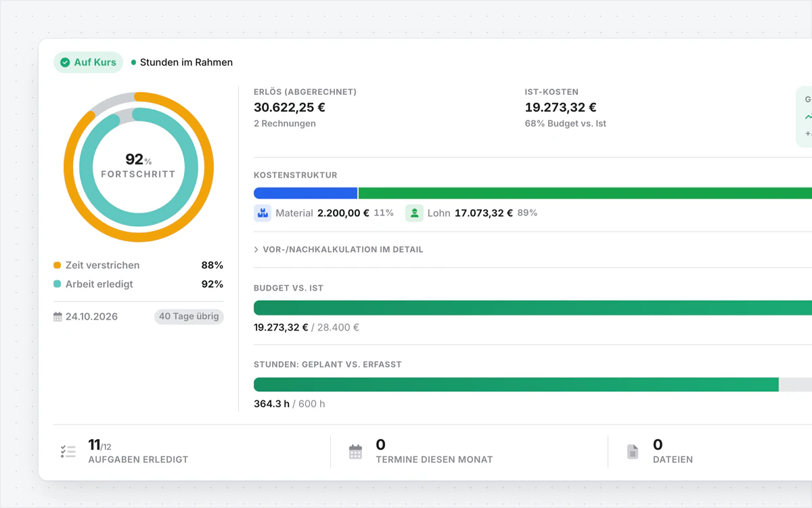Click the 11% Material percentage

(384, 213)
